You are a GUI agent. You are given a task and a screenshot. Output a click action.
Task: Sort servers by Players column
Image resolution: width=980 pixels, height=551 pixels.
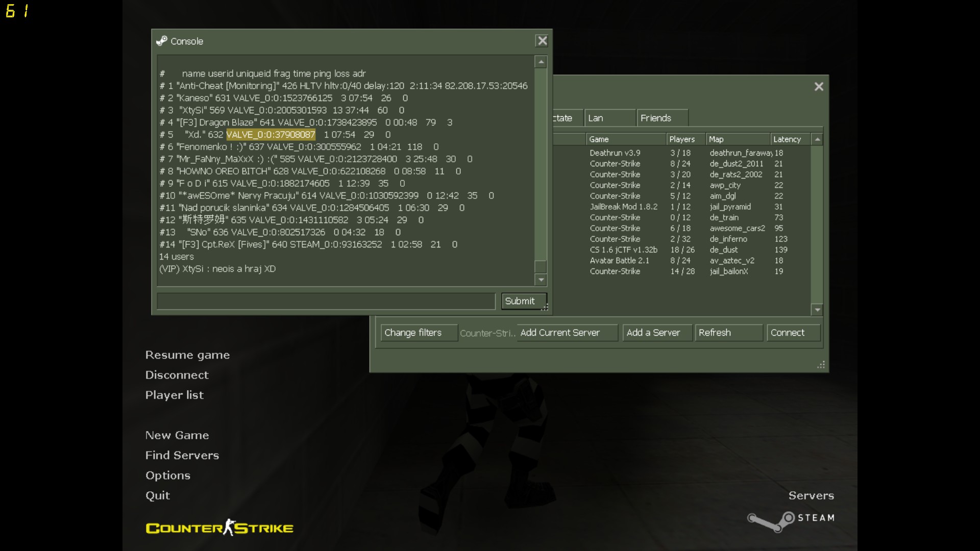click(686, 139)
